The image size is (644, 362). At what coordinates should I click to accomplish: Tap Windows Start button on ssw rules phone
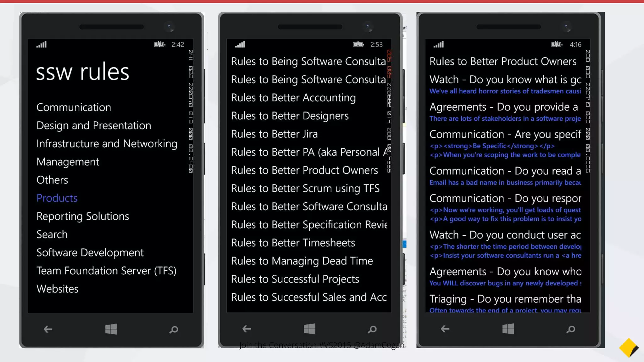[x=111, y=329]
